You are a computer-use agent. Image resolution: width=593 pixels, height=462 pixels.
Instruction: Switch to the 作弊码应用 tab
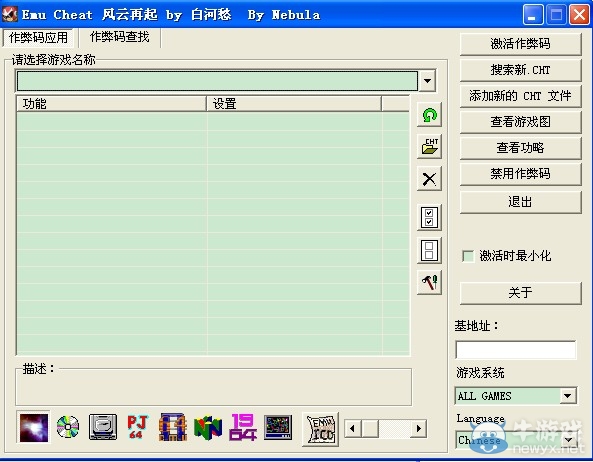pos(39,37)
